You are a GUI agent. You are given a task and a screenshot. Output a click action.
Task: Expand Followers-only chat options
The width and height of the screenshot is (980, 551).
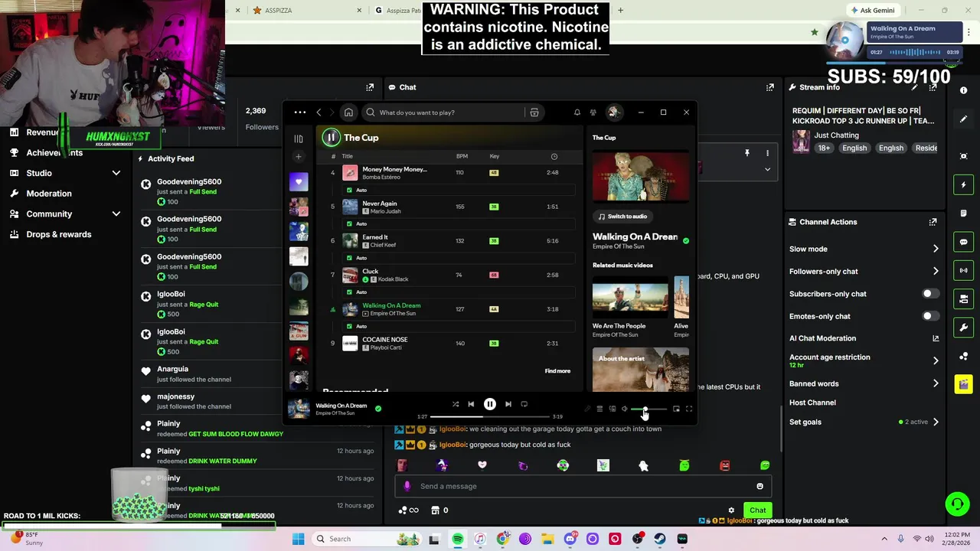[936, 271]
